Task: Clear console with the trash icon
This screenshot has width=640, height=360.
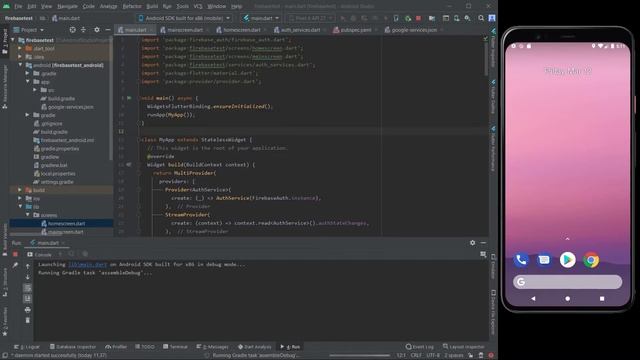Action: pyautogui.click(x=27, y=321)
